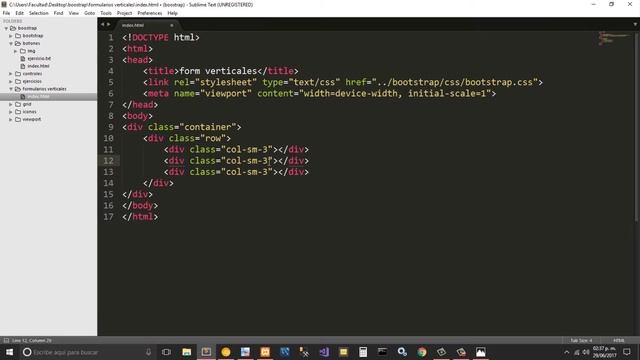Open the Tools menu

106,13
